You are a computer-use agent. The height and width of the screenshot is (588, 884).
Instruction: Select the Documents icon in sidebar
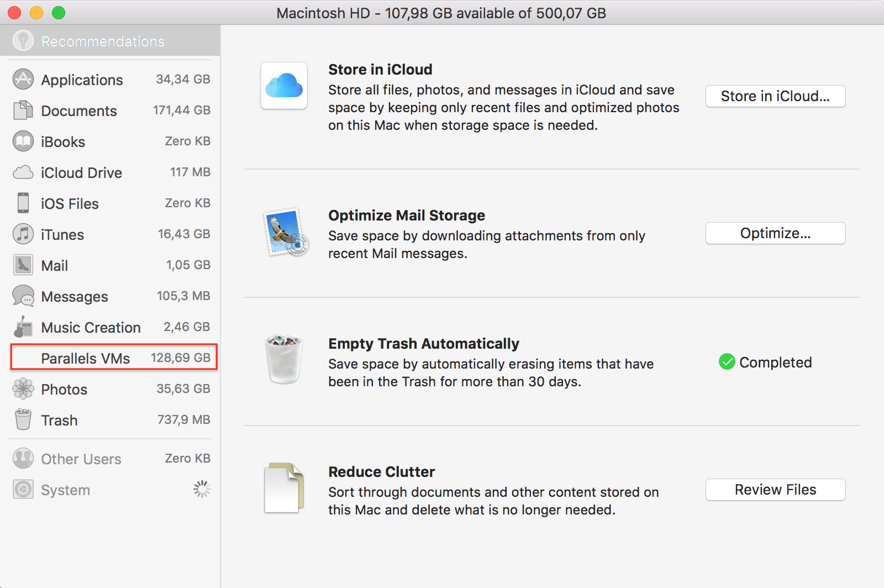coord(23,111)
